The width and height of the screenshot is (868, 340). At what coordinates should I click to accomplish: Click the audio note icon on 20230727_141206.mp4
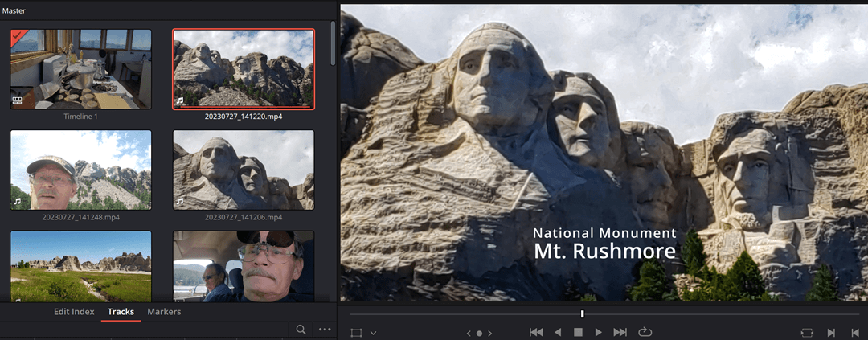[x=181, y=202]
